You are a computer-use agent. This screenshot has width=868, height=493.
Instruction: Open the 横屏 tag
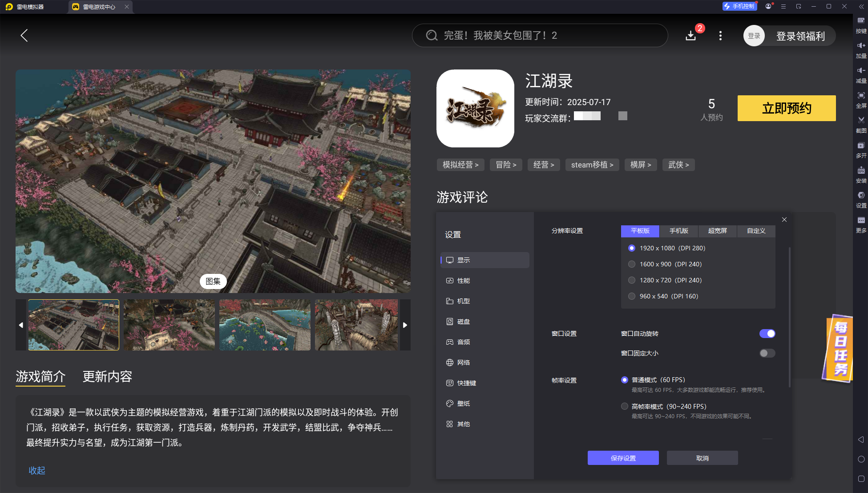(641, 165)
